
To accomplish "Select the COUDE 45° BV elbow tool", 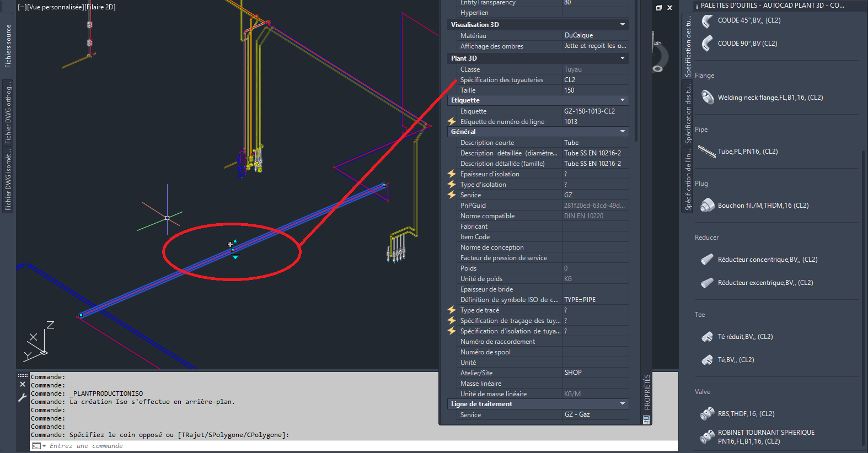I will [x=740, y=20].
